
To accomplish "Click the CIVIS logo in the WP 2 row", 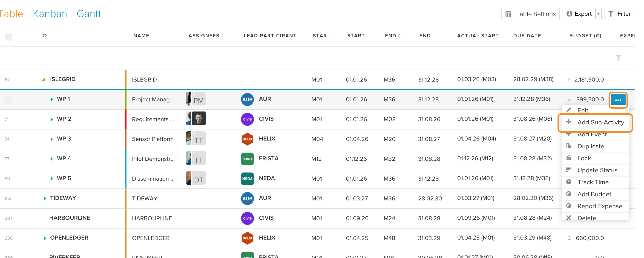I will coord(247,119).
